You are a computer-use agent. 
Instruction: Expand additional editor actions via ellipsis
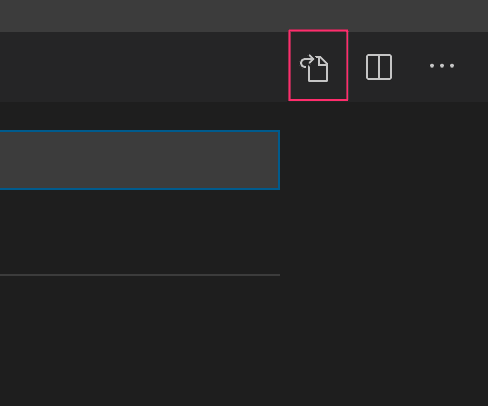[x=442, y=66]
